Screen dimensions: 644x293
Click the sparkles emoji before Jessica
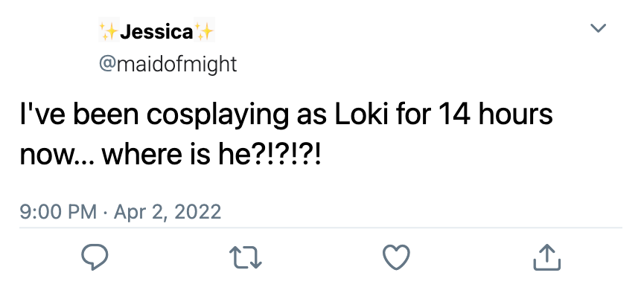[x=109, y=31]
